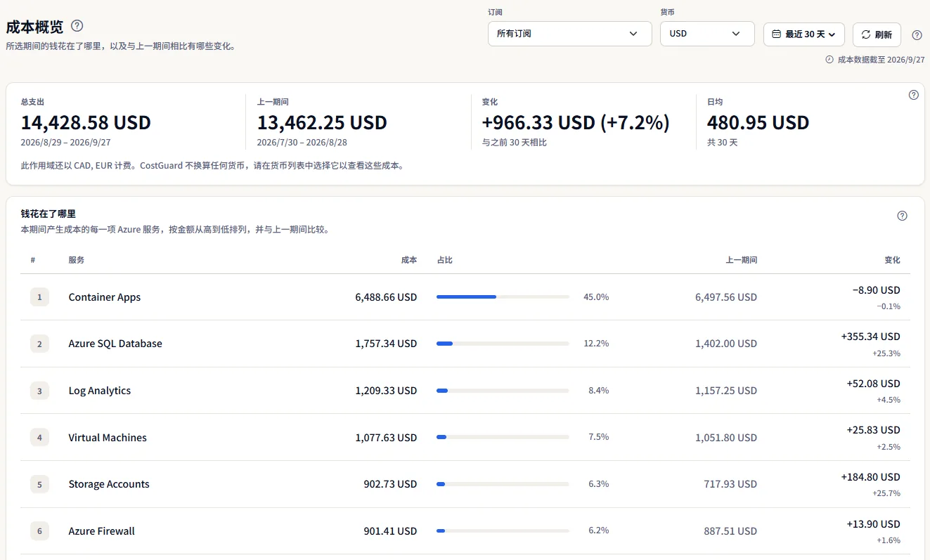Click the Container Apps share progress bar

[x=503, y=297]
